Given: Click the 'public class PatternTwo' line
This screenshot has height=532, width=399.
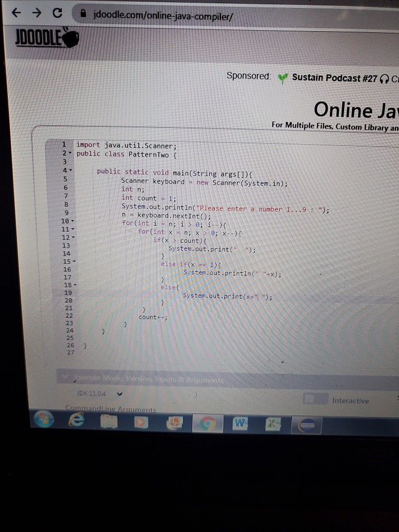Looking at the screenshot, I should tap(127, 154).
